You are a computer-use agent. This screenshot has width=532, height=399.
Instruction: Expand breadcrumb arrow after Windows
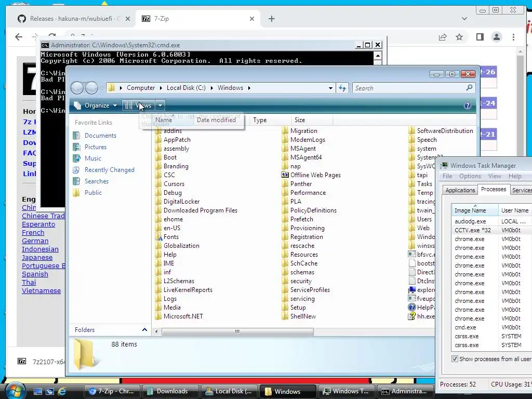pyautogui.click(x=249, y=88)
